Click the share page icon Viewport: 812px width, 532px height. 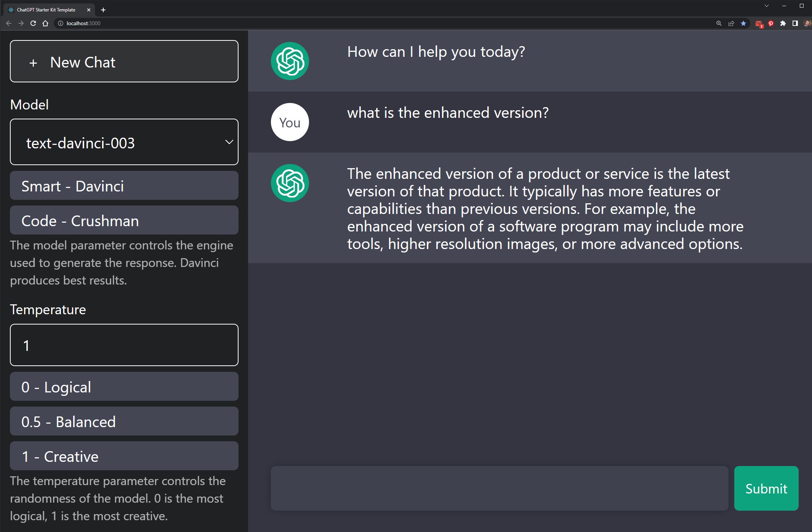coord(731,23)
